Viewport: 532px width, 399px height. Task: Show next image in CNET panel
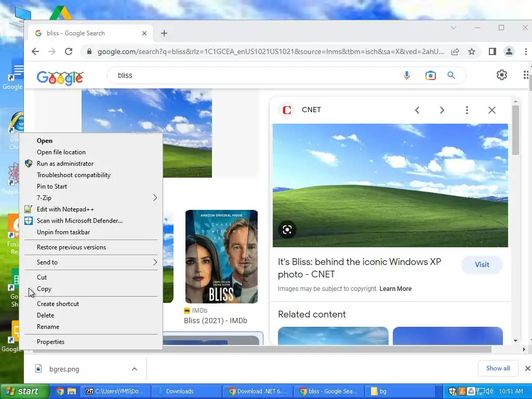pos(442,110)
